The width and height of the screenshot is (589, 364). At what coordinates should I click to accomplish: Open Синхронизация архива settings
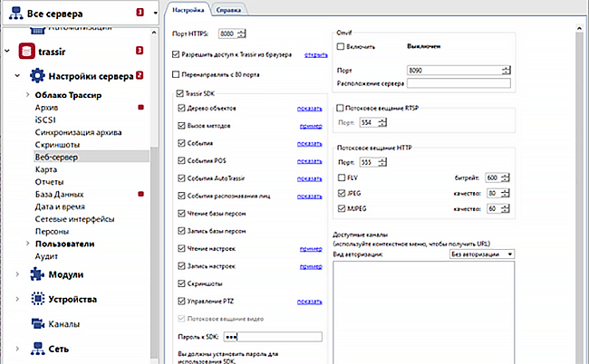(x=78, y=132)
